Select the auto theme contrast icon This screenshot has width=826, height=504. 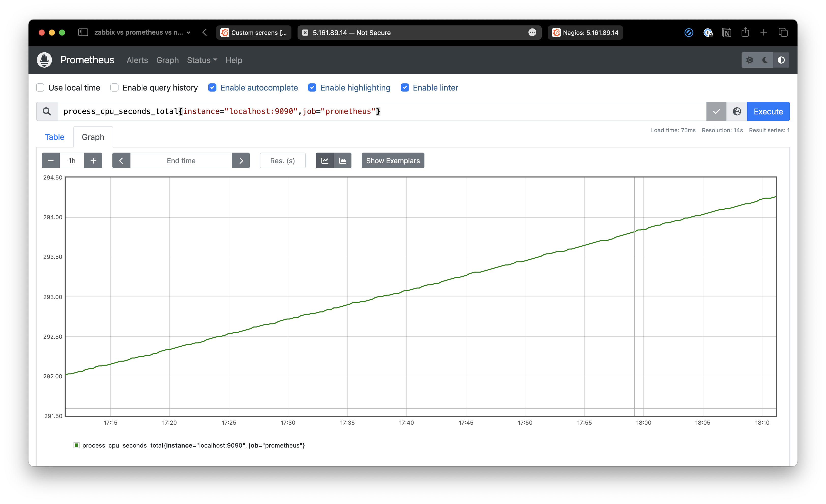pyautogui.click(x=781, y=60)
